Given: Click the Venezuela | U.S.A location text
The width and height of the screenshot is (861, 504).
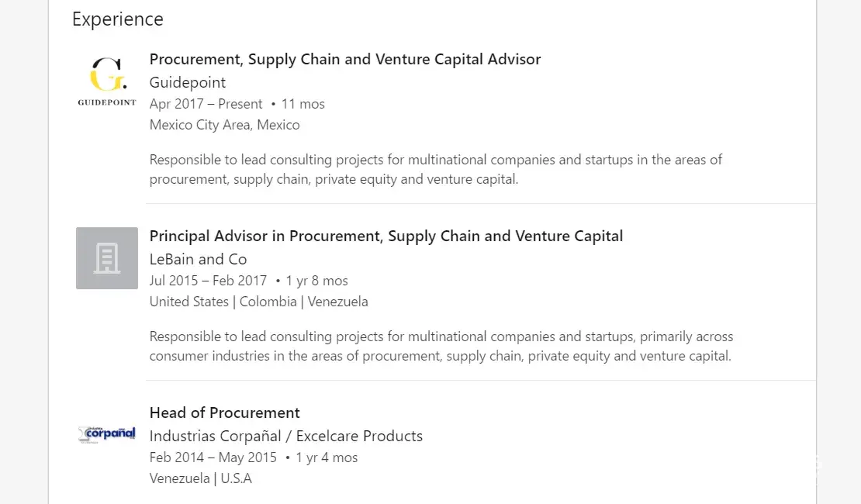Looking at the screenshot, I should pos(201,478).
